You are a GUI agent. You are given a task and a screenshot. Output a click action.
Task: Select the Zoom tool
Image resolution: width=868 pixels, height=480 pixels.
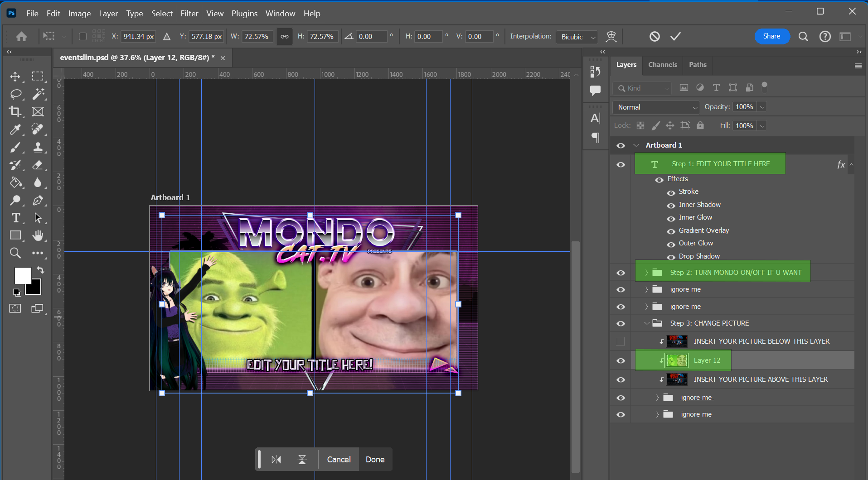click(15, 253)
